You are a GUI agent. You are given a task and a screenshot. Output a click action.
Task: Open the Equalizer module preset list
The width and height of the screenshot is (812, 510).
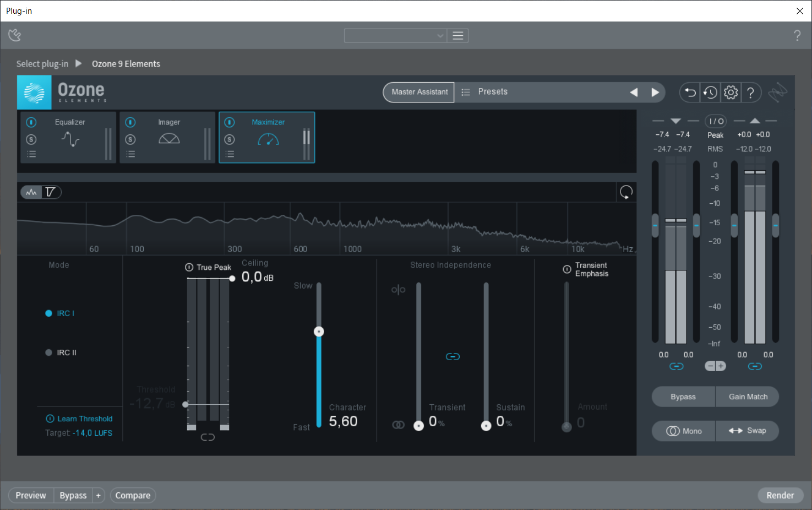(31, 154)
